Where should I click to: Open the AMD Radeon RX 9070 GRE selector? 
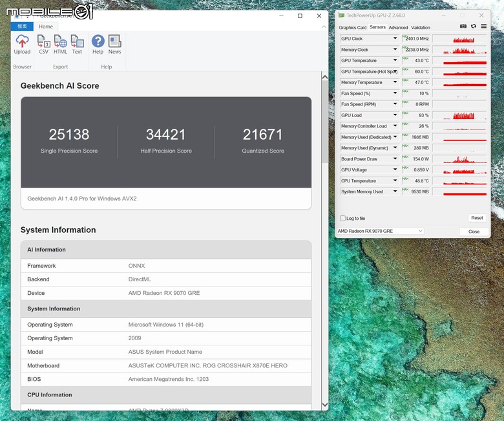point(380,231)
